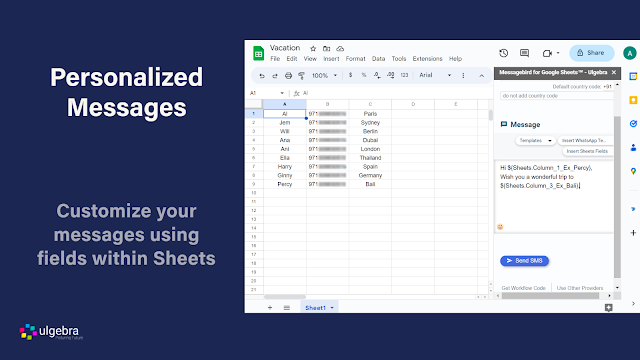Click inside the message text area
640x360 pixels.
554,197
